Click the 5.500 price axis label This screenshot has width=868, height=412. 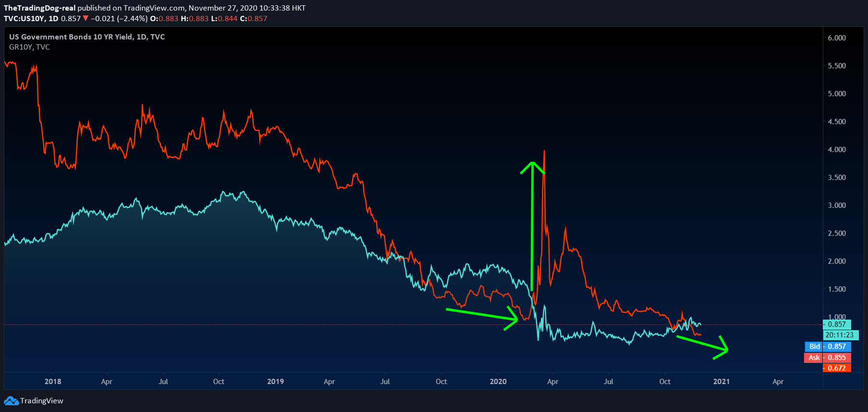pos(837,65)
